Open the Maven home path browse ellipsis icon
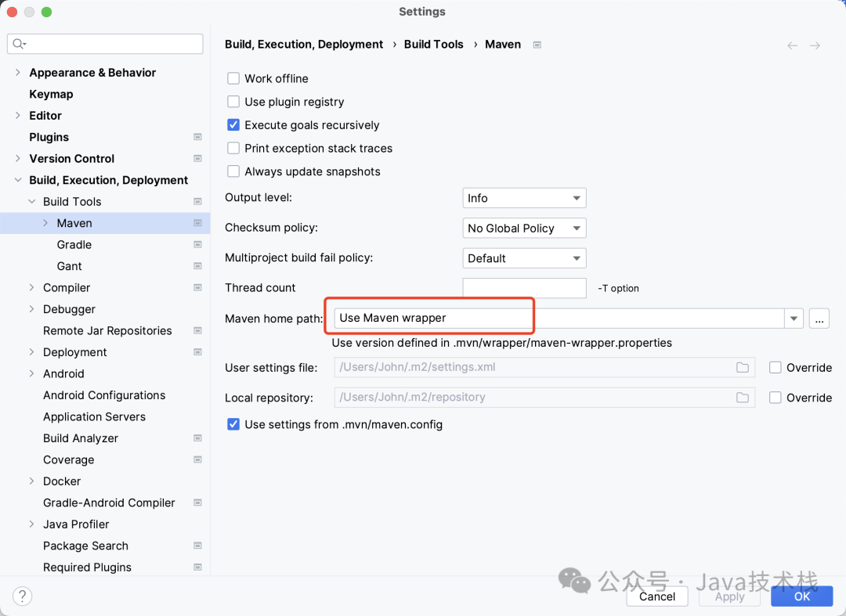Screen dimensions: 846x616 [x=819, y=318]
